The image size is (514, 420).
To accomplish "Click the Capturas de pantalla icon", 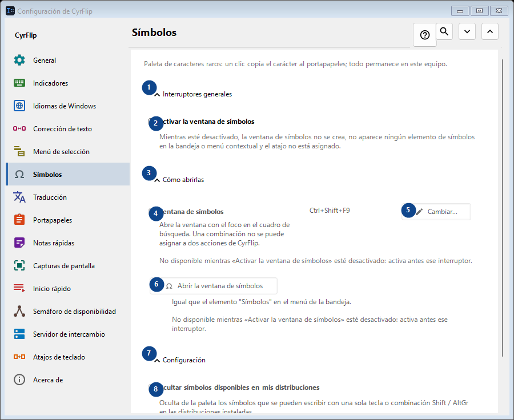I will pos(19,266).
